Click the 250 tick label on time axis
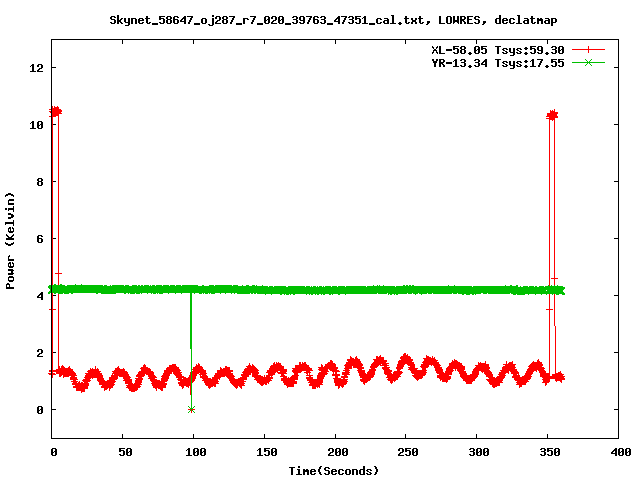This screenshot has height=480, width=640. (x=406, y=453)
